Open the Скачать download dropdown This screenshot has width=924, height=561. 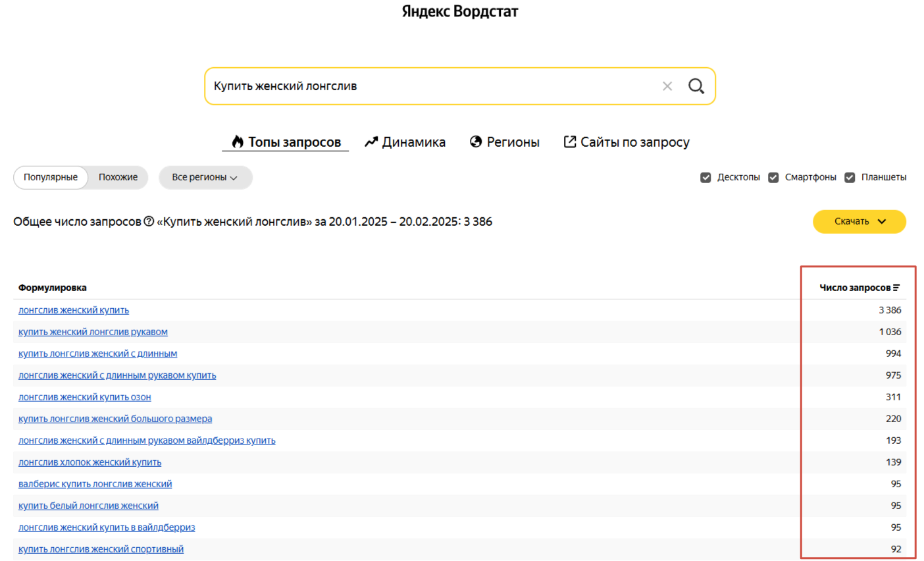pos(860,221)
